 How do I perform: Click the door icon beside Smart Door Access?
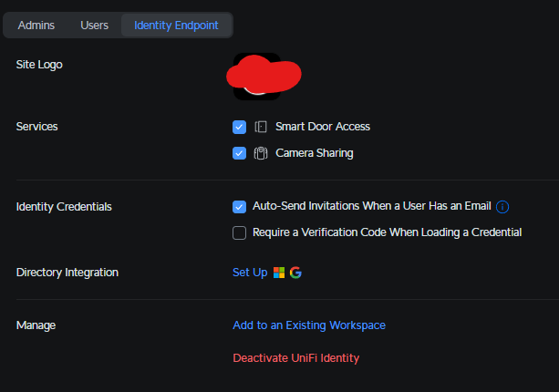[261, 127]
